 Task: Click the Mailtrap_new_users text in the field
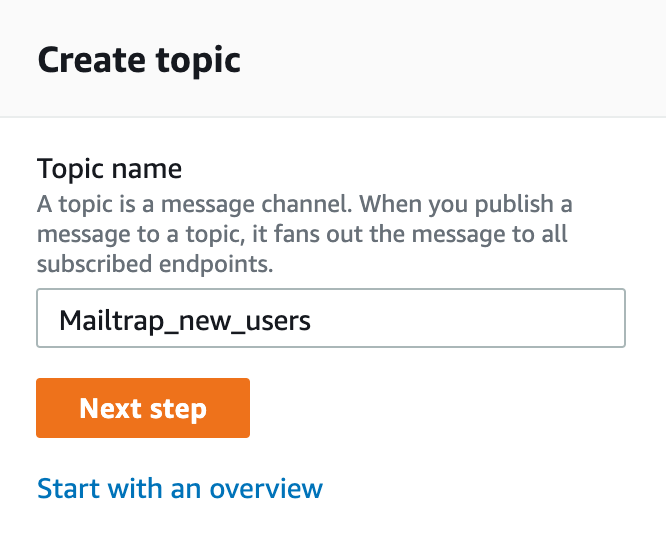185,320
